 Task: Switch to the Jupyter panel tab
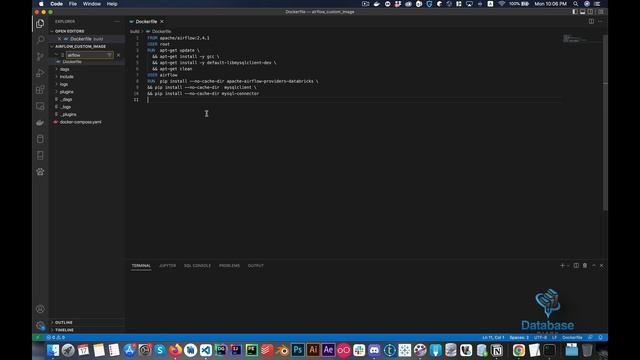point(167,266)
